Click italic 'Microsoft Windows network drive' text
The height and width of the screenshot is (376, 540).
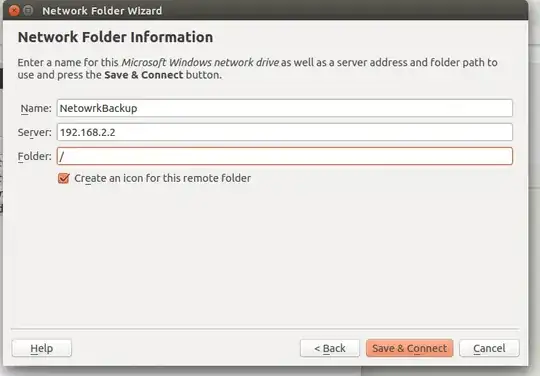(x=200, y=62)
